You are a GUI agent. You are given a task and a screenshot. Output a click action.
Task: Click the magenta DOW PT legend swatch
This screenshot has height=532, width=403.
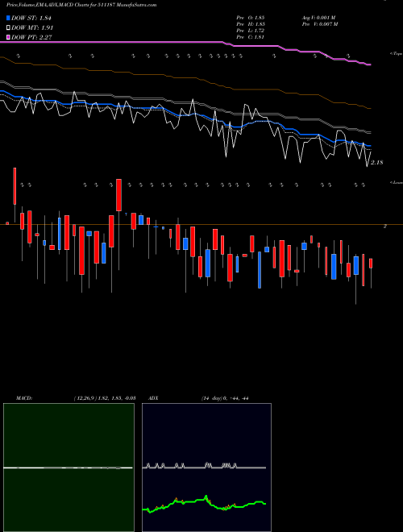(8, 37)
